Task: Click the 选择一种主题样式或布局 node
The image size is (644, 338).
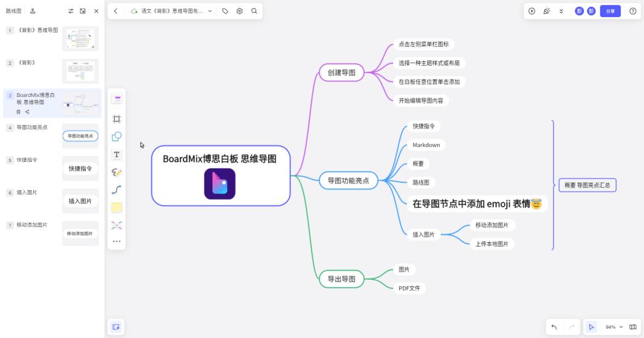Action: click(x=429, y=63)
